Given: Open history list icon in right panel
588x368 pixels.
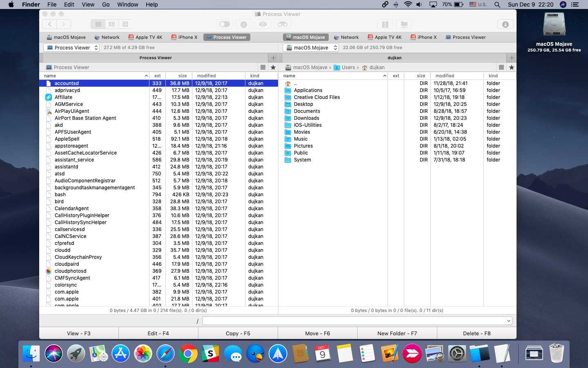Looking at the screenshot, I should pos(501,67).
